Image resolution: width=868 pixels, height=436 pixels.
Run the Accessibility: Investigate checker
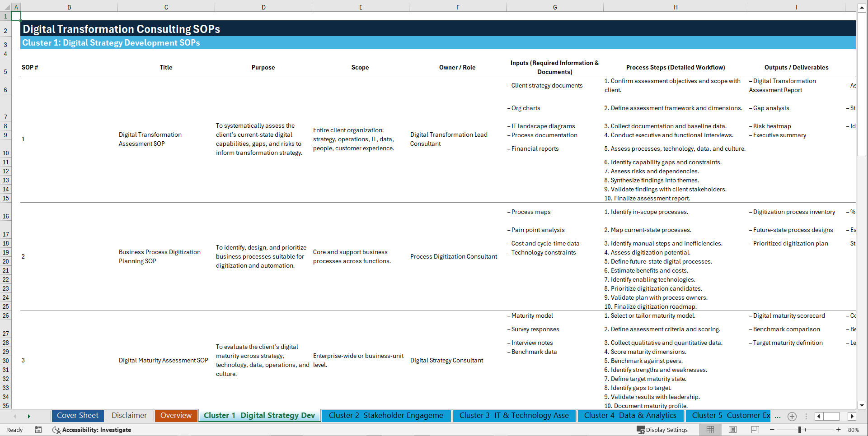[x=92, y=430]
